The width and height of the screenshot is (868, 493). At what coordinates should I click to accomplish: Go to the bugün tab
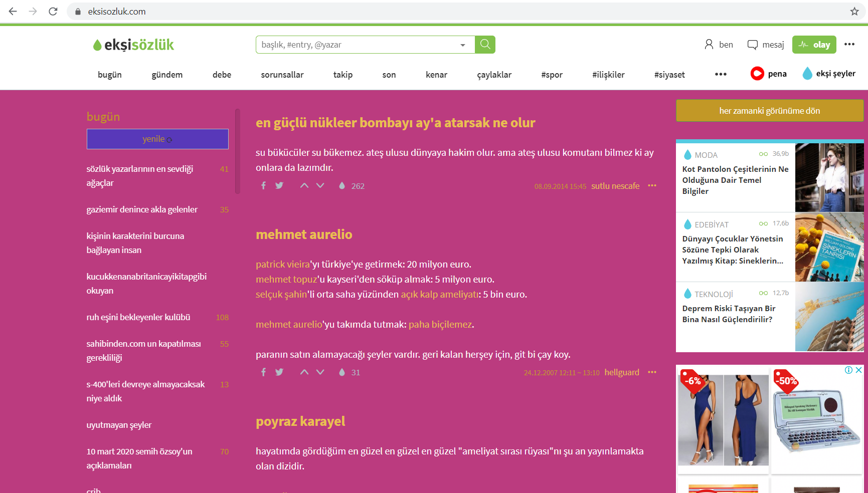point(110,75)
